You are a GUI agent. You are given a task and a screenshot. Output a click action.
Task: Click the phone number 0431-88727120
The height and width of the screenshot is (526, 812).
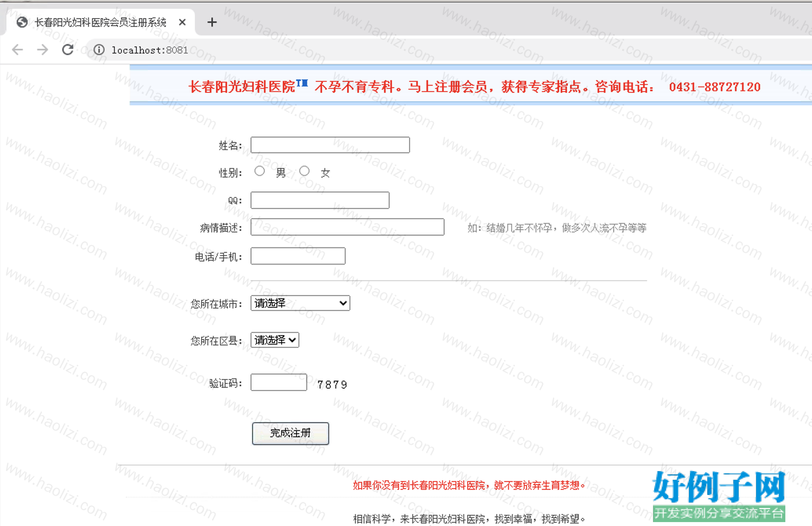tap(715, 87)
